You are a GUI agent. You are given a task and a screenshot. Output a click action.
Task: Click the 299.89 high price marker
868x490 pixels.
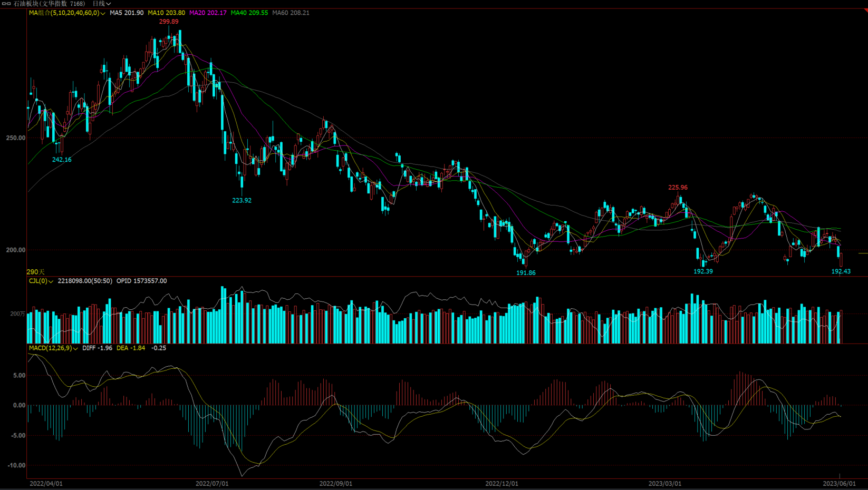coord(169,22)
